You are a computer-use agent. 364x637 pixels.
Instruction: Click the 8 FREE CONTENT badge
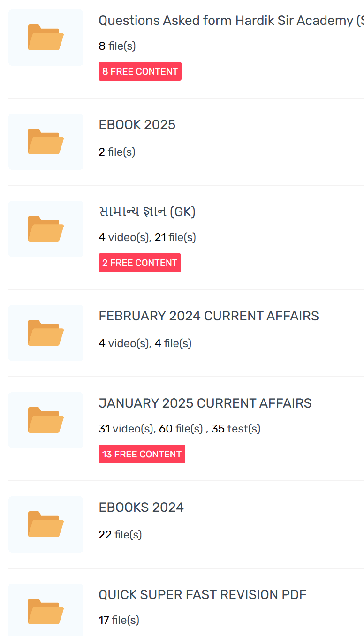pyautogui.click(x=140, y=71)
